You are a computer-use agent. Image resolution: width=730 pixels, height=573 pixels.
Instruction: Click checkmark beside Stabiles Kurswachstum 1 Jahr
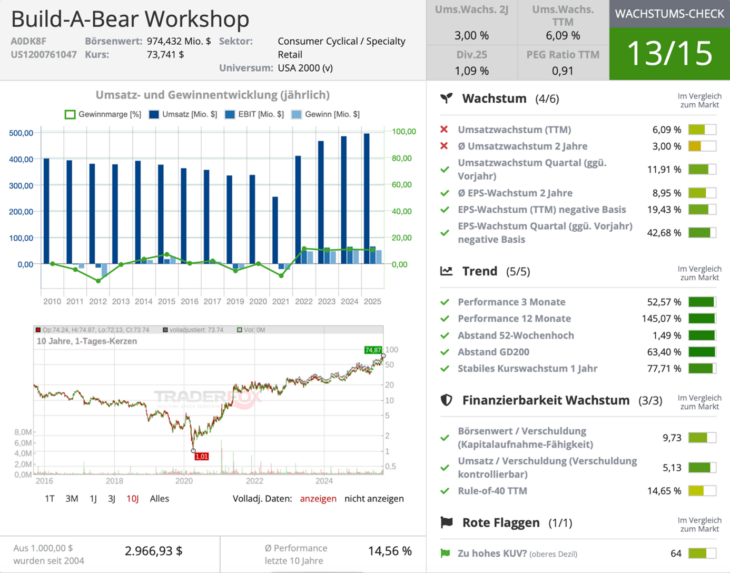coord(445,369)
